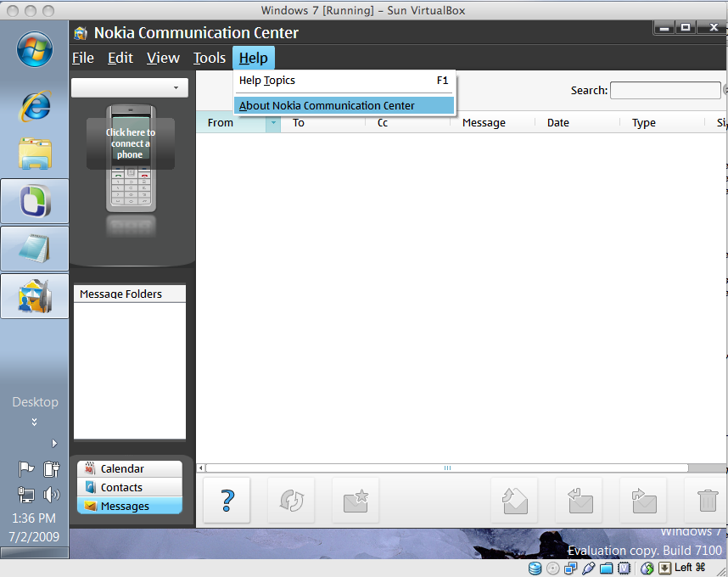The image size is (728, 577).
Task: Click the power plug battery tray icon
Action: [52, 469]
